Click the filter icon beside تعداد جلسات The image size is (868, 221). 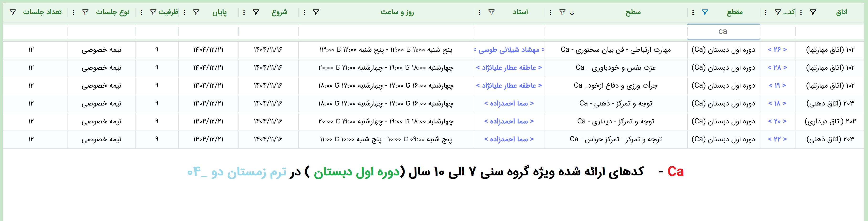click(12, 12)
